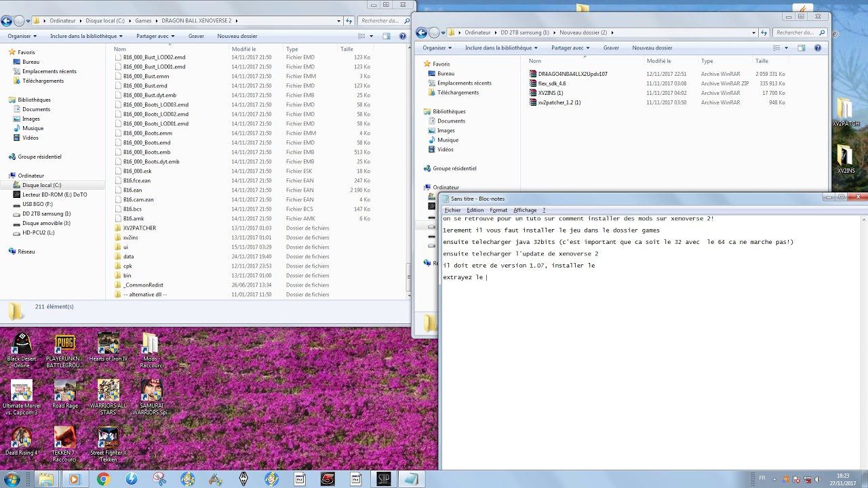
Task: Expand Organiser menu in DRAGON BALL XENOVERSE 2 window
Action: coord(22,36)
